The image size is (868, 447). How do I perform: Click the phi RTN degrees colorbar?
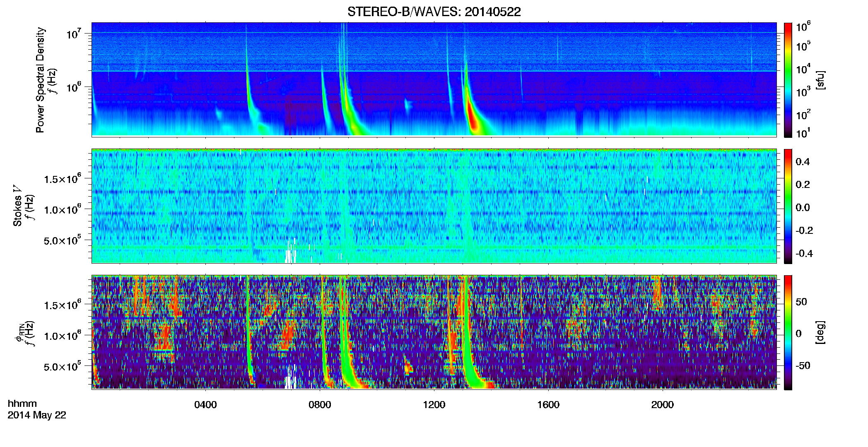[788, 332]
